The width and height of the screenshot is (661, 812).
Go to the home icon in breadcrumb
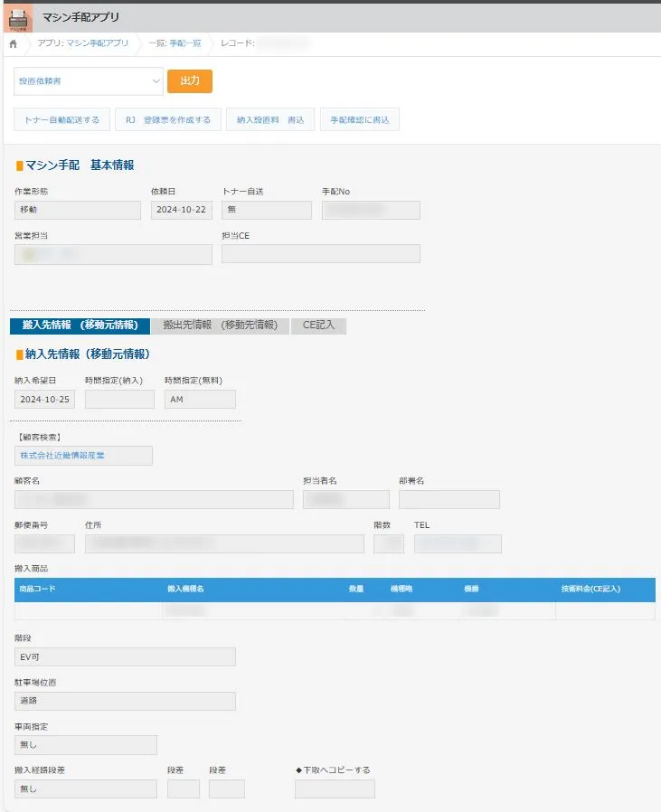[13, 43]
